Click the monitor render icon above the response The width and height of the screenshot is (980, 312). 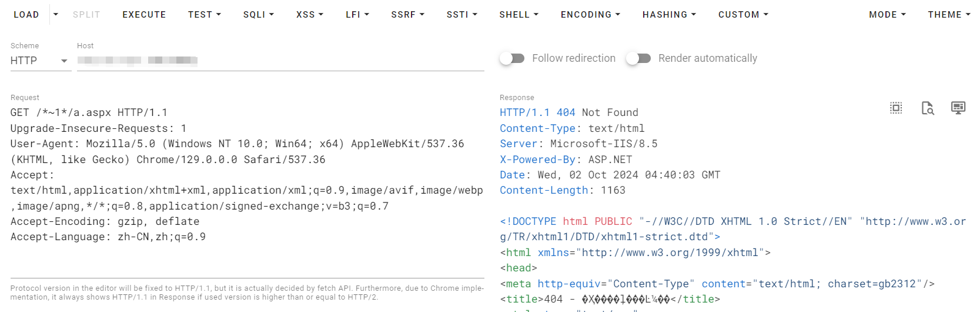pyautogui.click(x=958, y=108)
